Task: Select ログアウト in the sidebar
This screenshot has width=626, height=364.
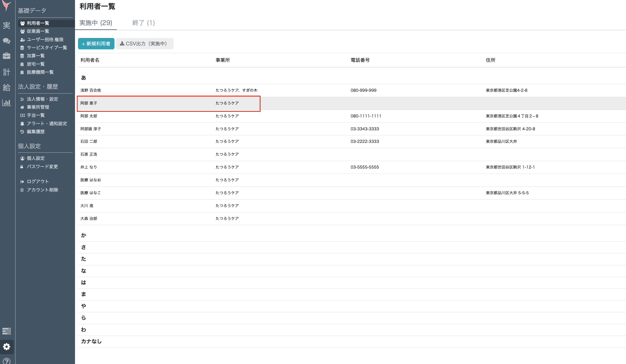Action: (x=38, y=181)
